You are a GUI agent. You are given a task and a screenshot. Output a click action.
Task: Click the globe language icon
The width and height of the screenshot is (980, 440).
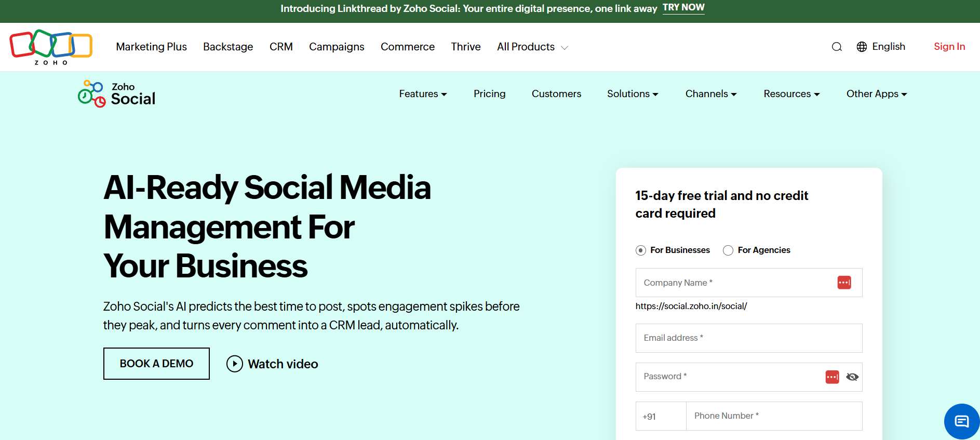[x=862, y=47]
